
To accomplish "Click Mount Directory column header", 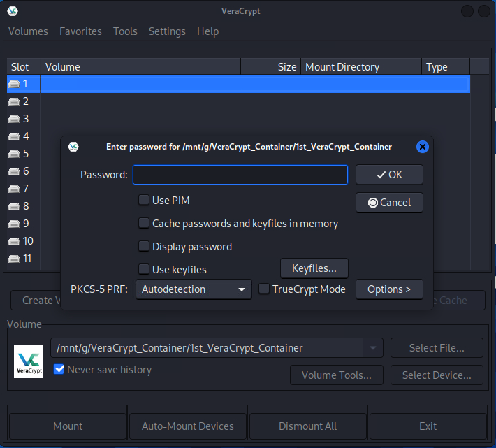I will [x=361, y=67].
